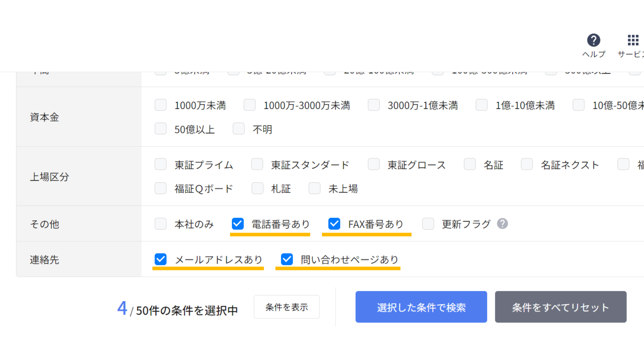Check the 札証 checkbox
644x363 pixels.
pyautogui.click(x=258, y=188)
